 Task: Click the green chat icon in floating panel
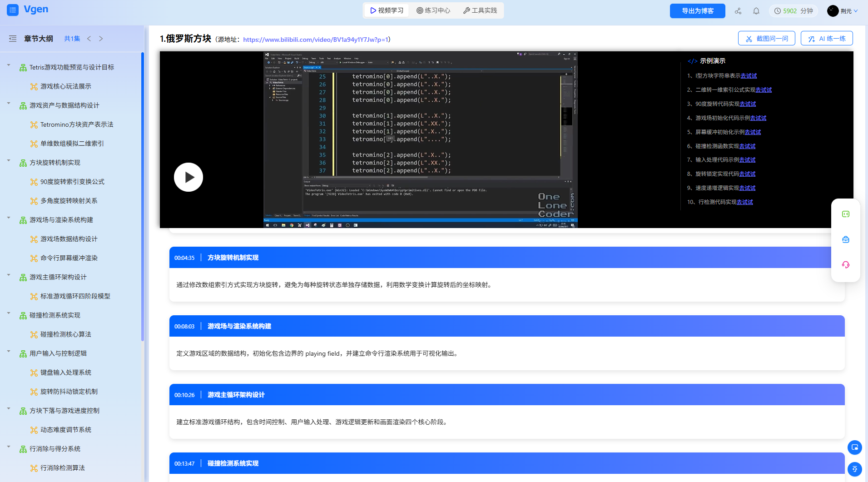(x=846, y=214)
